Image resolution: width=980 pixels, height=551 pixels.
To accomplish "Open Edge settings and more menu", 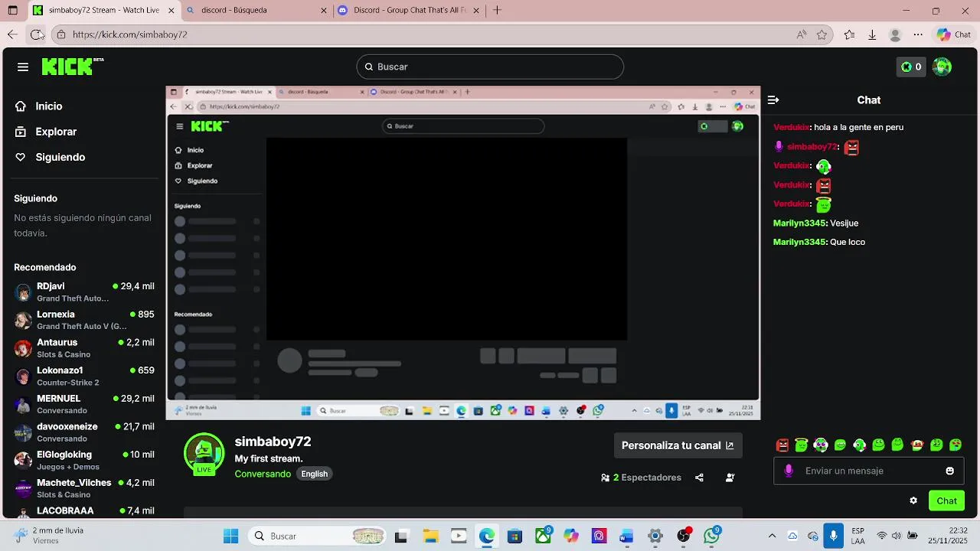I will point(918,34).
